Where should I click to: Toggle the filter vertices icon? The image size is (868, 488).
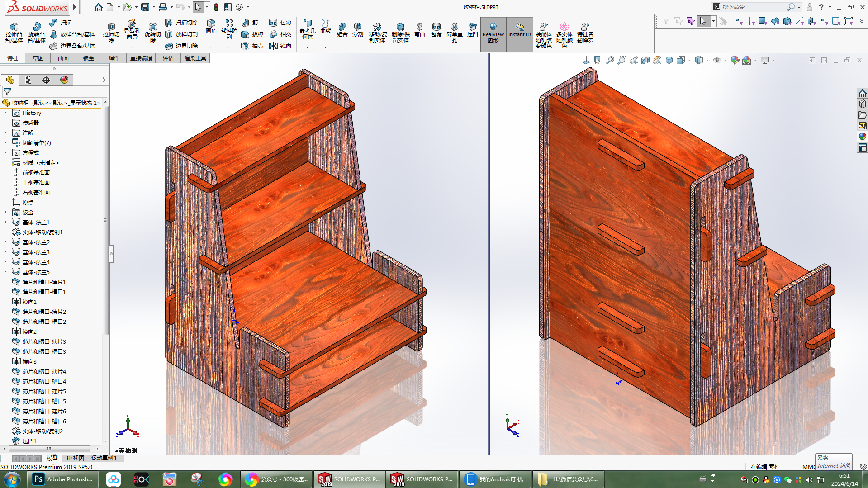point(739,21)
